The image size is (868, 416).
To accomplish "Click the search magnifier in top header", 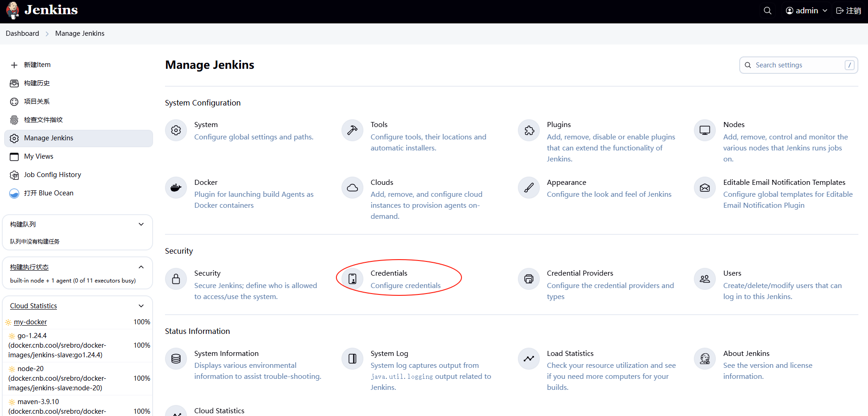I will [768, 11].
